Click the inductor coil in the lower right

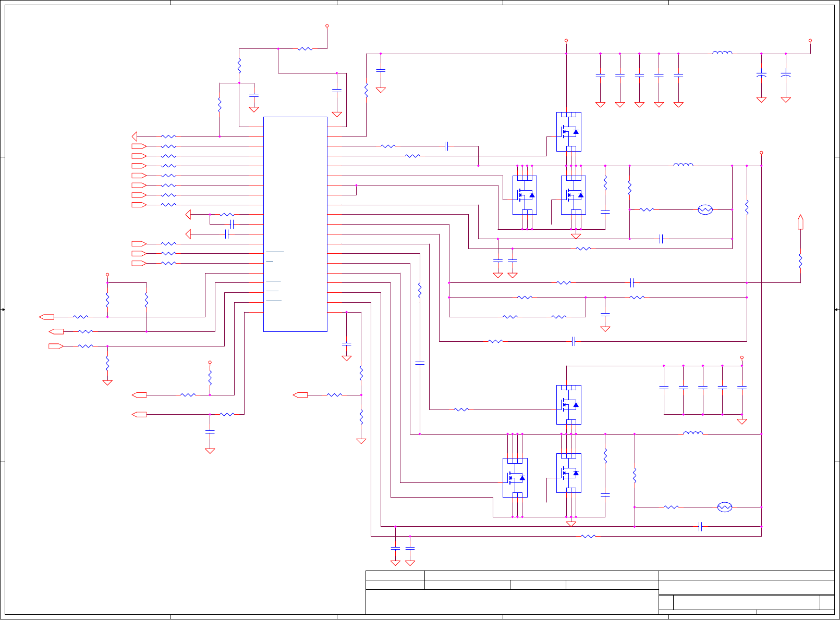(x=693, y=432)
